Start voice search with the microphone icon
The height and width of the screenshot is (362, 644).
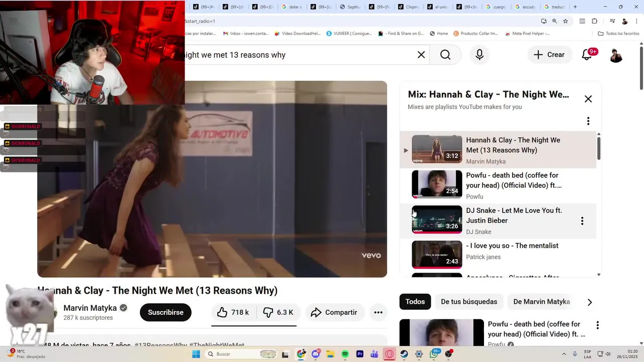point(479,55)
